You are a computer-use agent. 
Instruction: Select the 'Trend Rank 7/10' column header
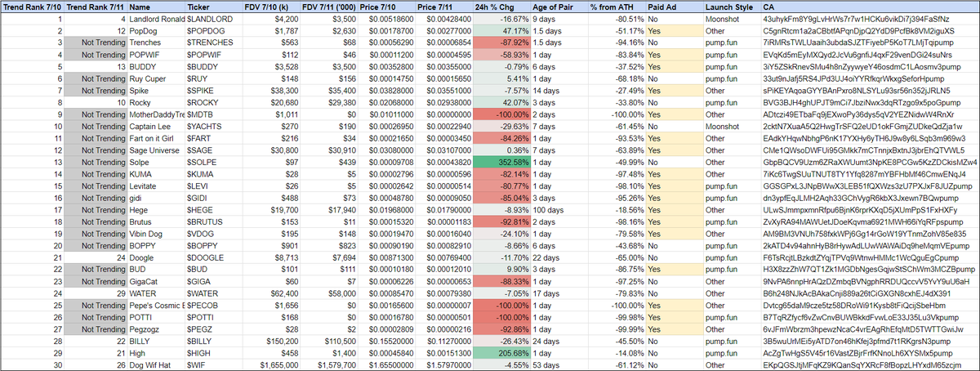pyautogui.click(x=31, y=6)
